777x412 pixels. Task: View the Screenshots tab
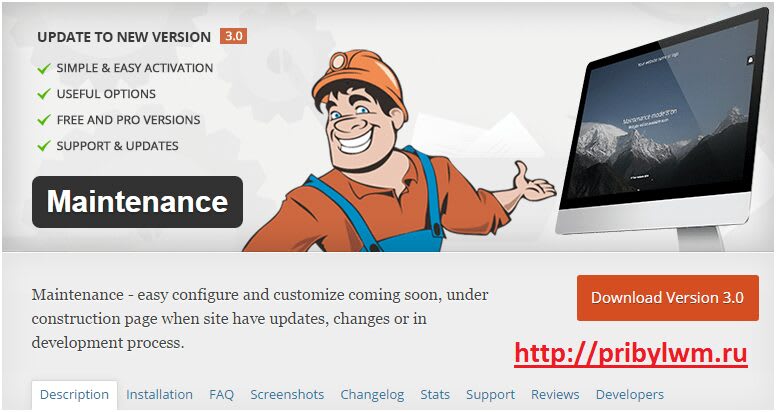pyautogui.click(x=287, y=395)
